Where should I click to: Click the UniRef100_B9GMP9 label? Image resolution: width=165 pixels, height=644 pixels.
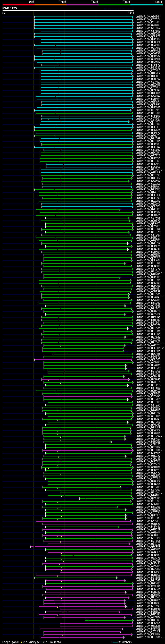click(148, 164)
